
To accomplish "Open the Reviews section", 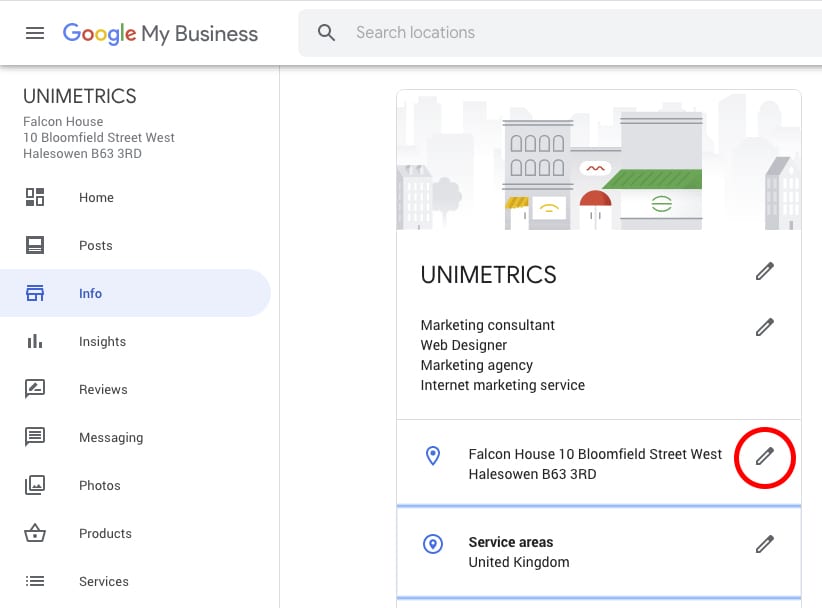I will [103, 389].
